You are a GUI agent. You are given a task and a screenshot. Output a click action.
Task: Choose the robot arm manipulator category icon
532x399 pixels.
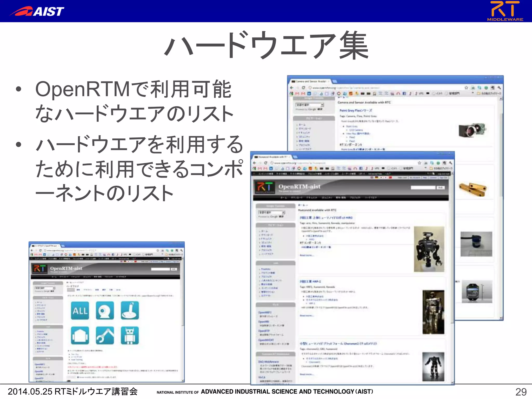click(x=105, y=335)
